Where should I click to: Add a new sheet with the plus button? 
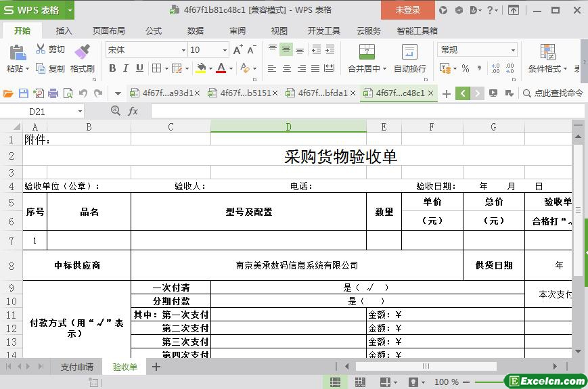156,367
